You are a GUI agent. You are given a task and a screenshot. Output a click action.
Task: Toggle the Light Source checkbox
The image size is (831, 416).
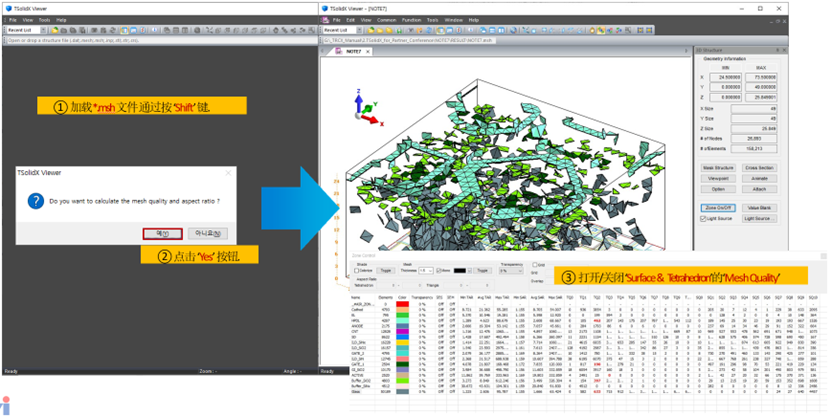(x=703, y=218)
